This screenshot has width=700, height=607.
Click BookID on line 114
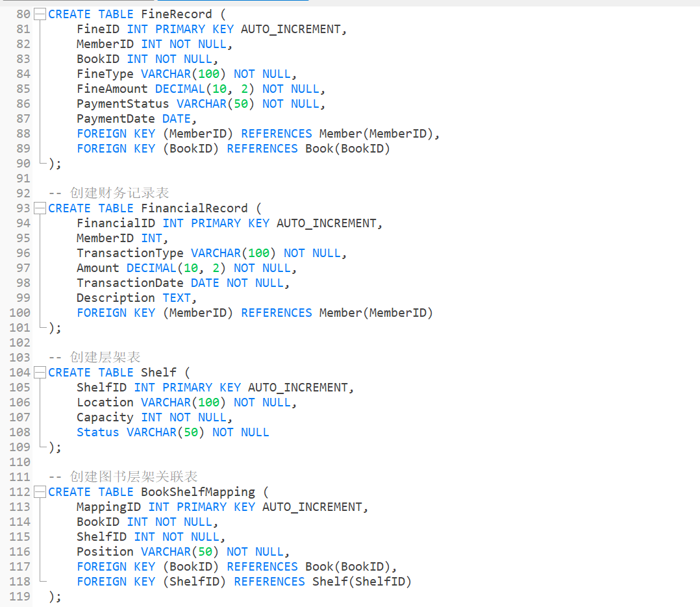(98, 522)
